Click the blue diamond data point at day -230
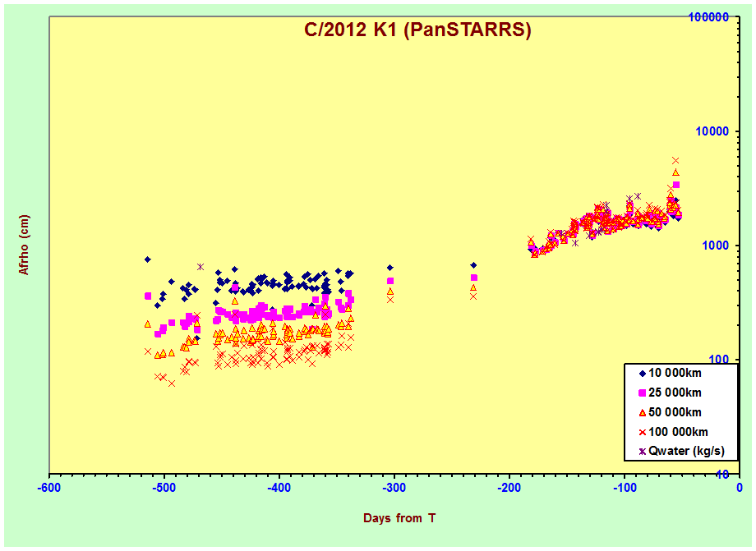Screen dimensions: 756x551 click(x=473, y=265)
